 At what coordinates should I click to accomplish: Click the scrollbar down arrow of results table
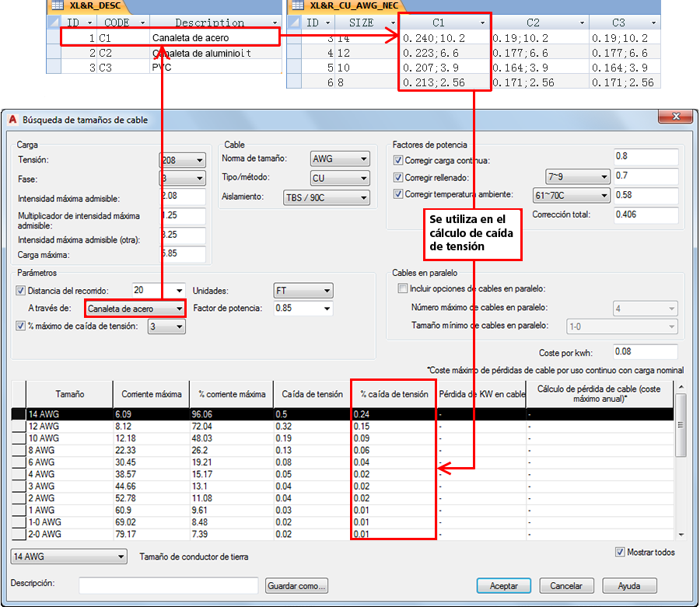point(681,534)
